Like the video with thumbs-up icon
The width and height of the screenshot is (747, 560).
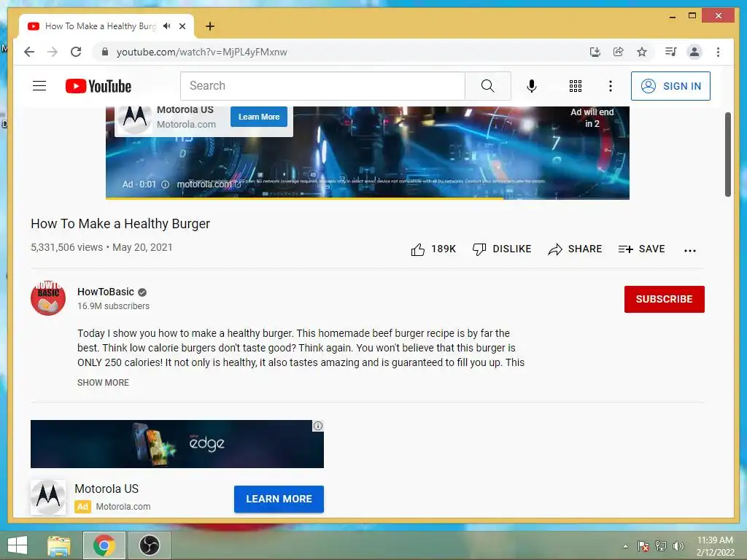tap(417, 249)
